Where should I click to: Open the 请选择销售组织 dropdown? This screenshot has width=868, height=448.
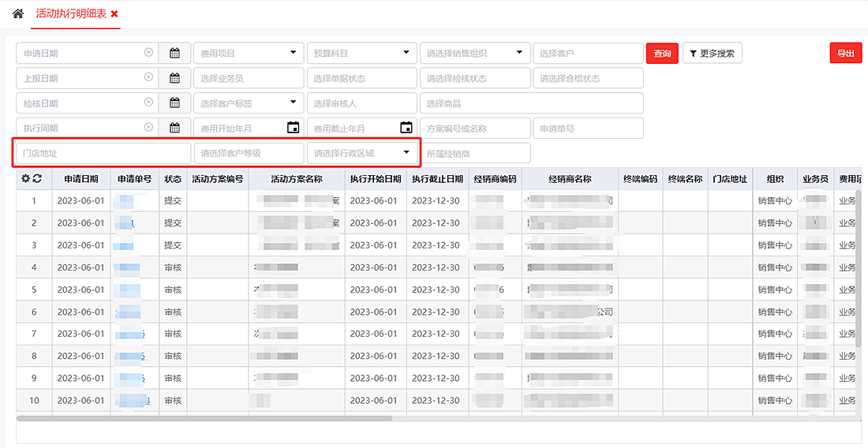(x=519, y=53)
